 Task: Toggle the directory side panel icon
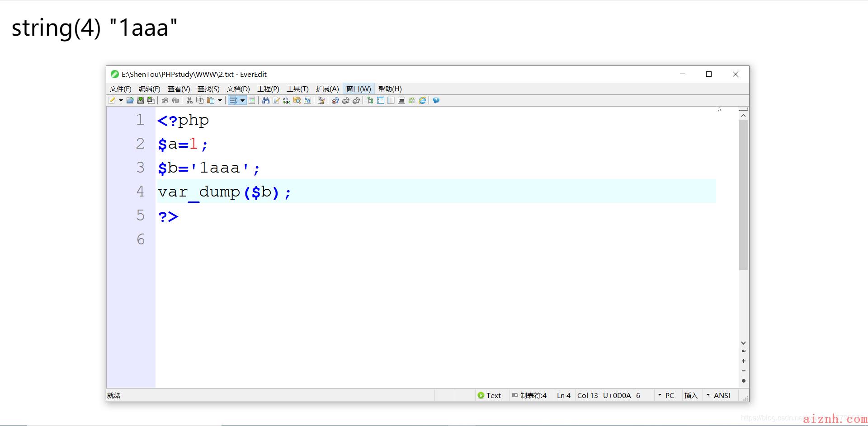pyautogui.click(x=391, y=100)
